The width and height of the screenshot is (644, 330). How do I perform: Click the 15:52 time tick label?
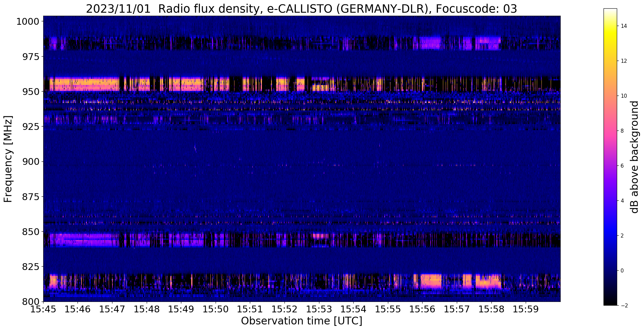click(284, 309)
